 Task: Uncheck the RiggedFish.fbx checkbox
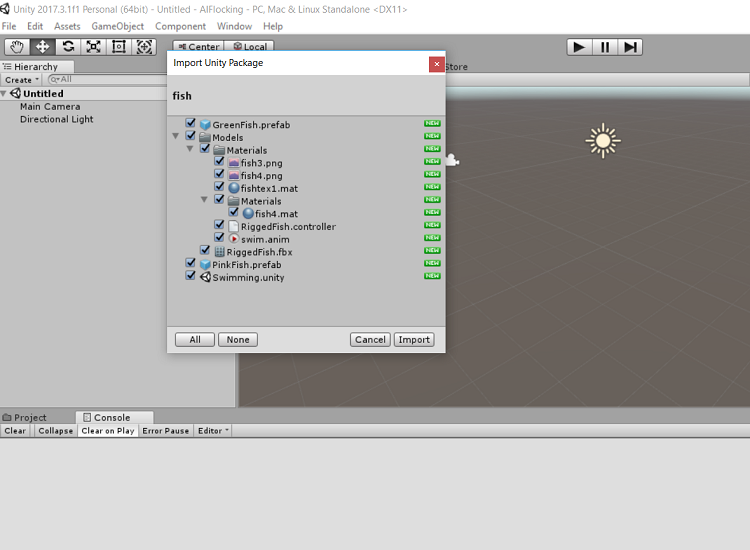point(205,250)
